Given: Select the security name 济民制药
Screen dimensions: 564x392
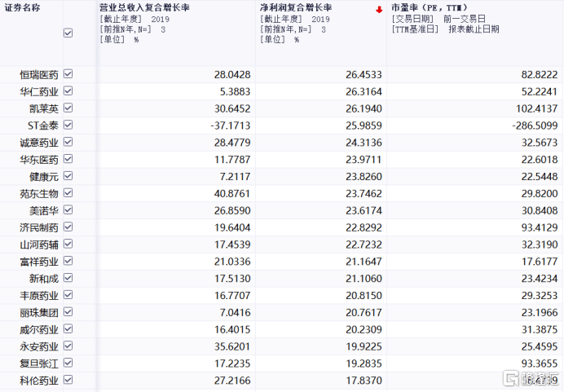Looking at the screenshot, I should [x=39, y=227].
